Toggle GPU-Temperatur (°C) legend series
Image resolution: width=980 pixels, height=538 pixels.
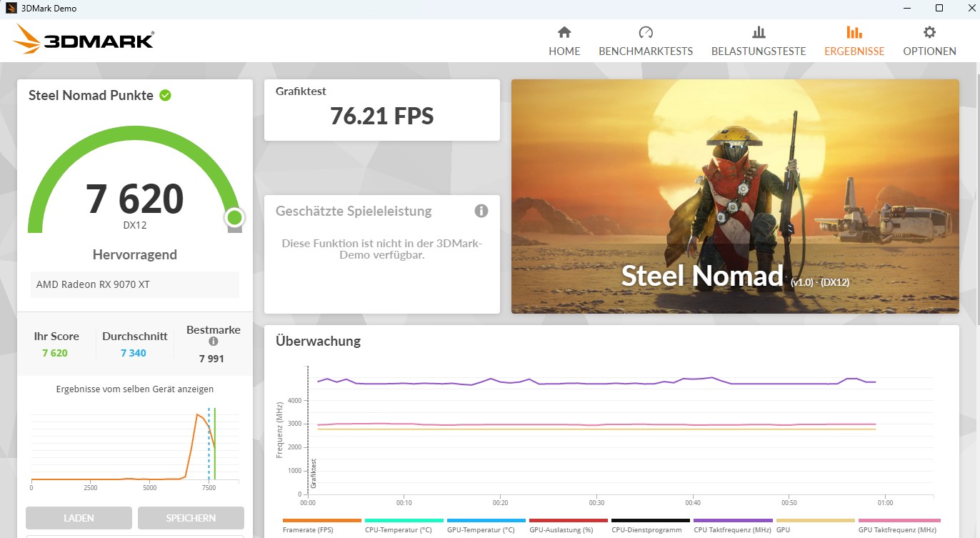click(x=486, y=526)
